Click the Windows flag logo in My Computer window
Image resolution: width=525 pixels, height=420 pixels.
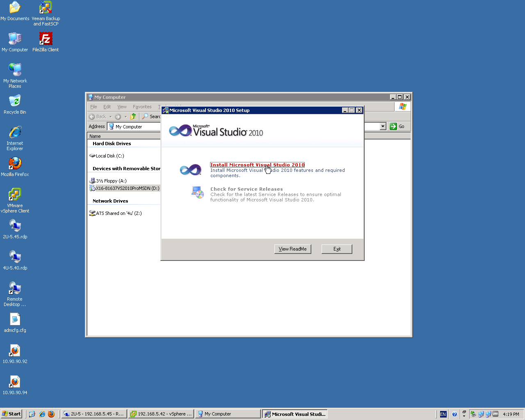403,107
